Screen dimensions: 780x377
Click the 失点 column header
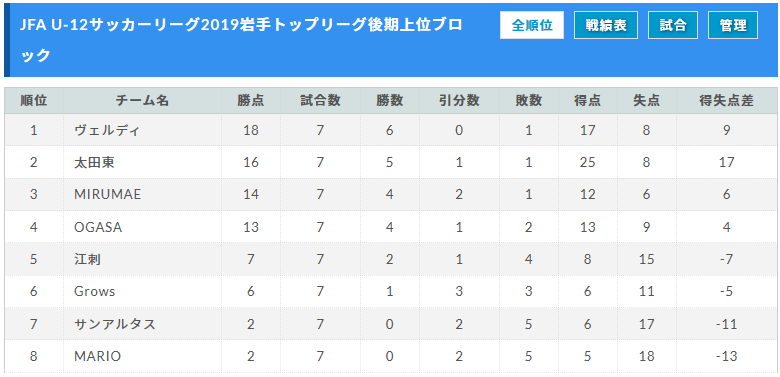(x=646, y=100)
